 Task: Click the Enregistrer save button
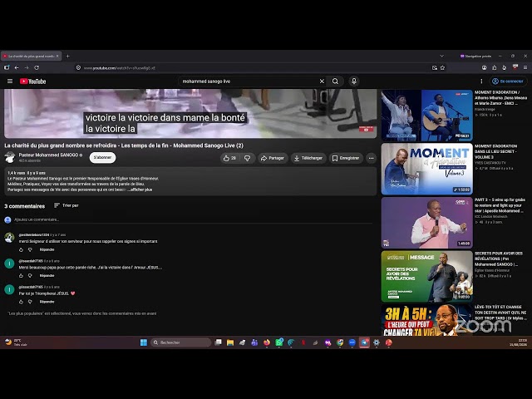pos(346,158)
